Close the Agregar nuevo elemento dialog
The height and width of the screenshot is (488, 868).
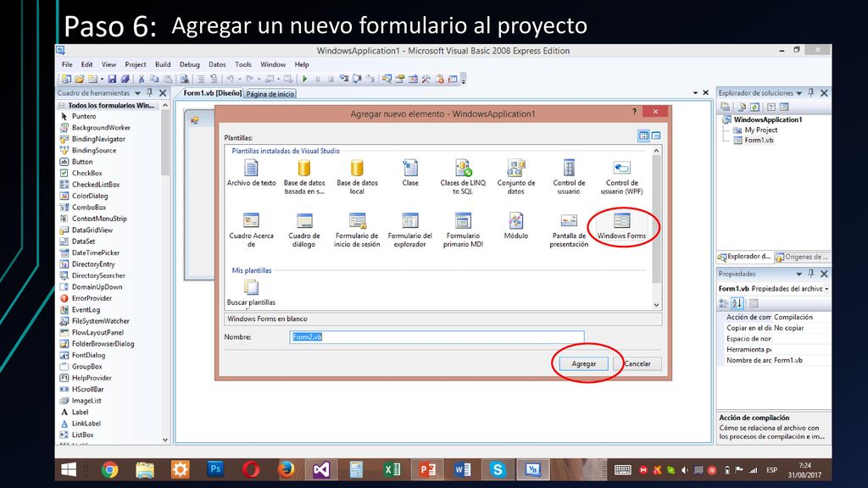tap(655, 112)
